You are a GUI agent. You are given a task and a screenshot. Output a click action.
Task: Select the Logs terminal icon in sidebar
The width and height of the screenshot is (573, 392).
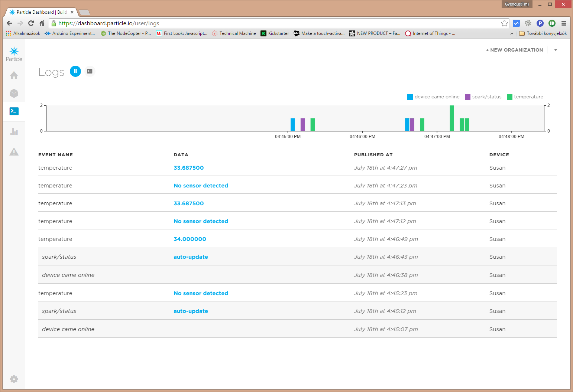14,111
